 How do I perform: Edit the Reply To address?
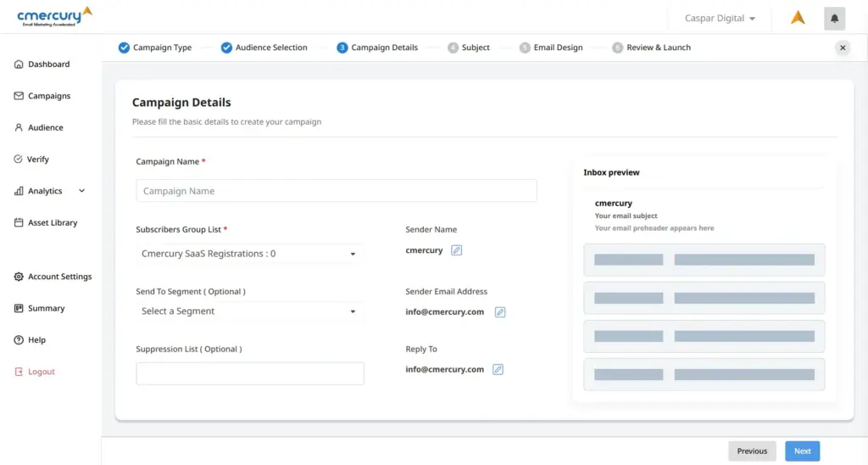[x=498, y=370]
